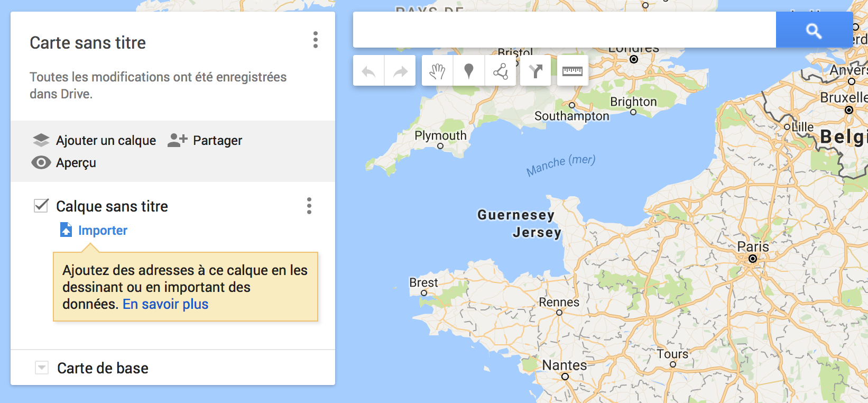Click the redo arrow icon
This screenshot has width=868, height=403.
coord(400,71)
